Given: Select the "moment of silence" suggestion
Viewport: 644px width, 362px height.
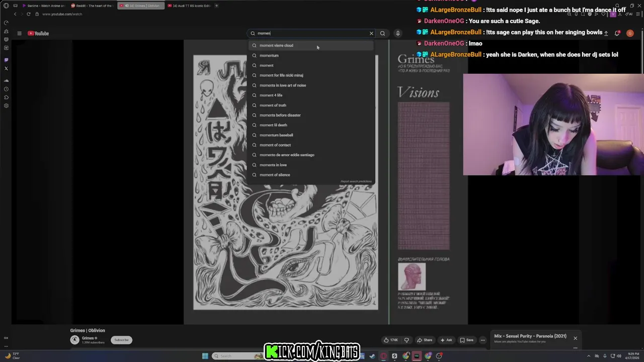Looking at the screenshot, I should pos(311,175).
